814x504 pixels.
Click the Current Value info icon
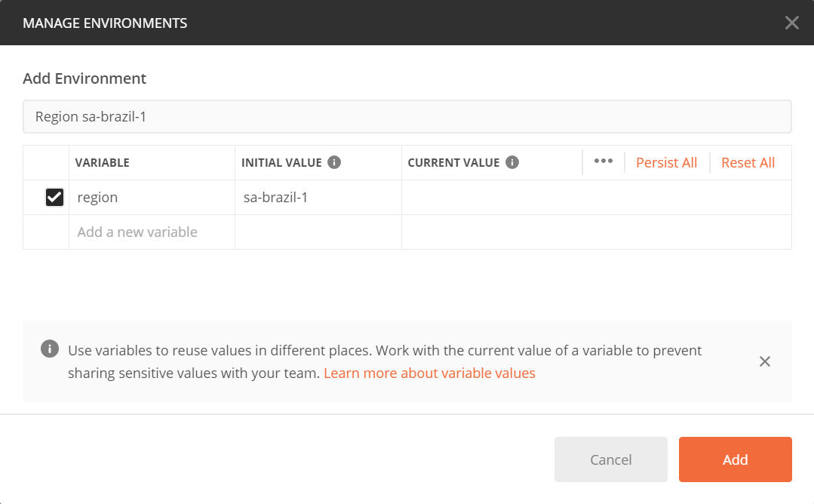click(512, 162)
